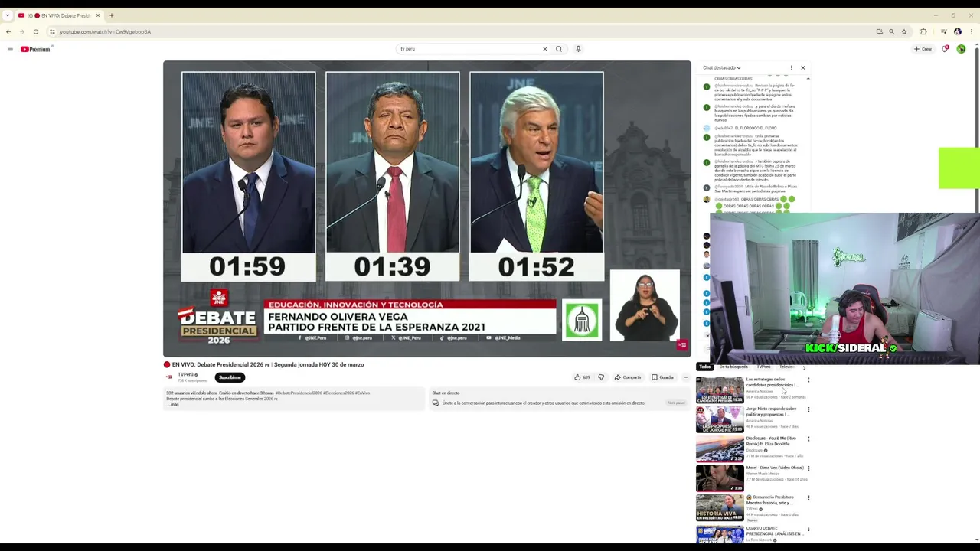Close the 'EN VIVO: Debate' browser tab

(x=99, y=15)
